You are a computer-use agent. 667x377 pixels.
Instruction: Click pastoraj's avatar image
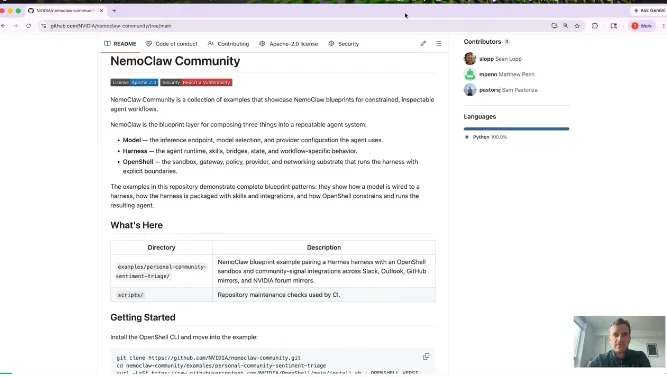(470, 90)
